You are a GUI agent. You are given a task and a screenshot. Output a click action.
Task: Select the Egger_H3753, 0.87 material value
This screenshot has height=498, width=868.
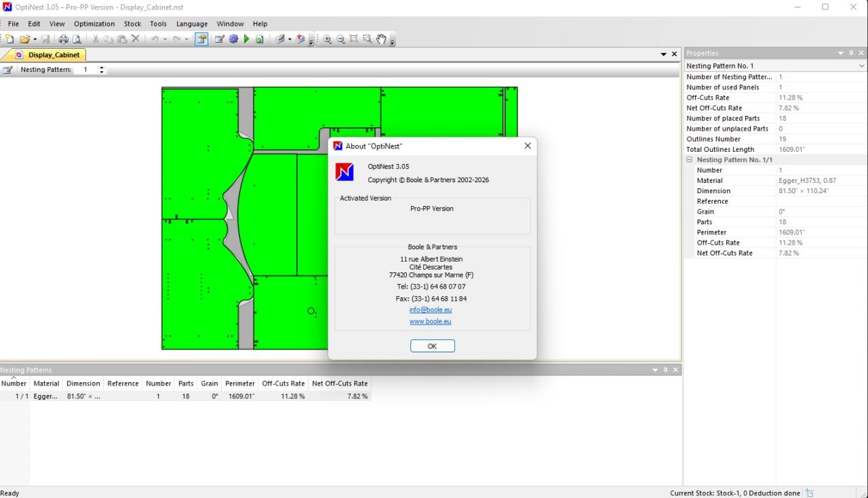(807, 181)
